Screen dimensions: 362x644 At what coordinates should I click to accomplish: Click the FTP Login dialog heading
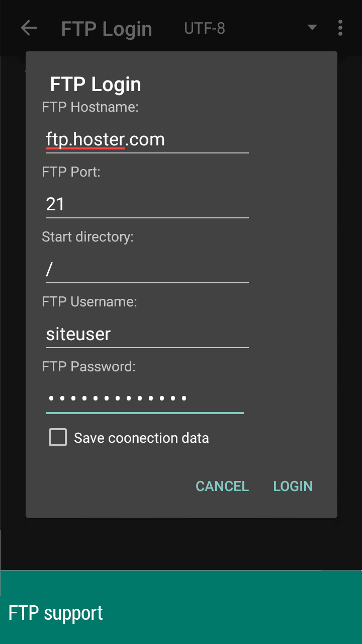[x=96, y=84]
